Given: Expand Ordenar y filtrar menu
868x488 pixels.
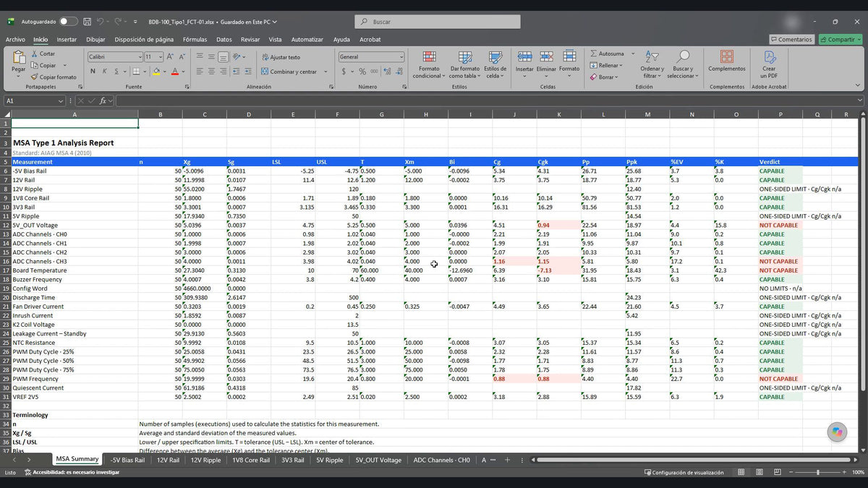Looking at the screenshot, I should click(652, 63).
